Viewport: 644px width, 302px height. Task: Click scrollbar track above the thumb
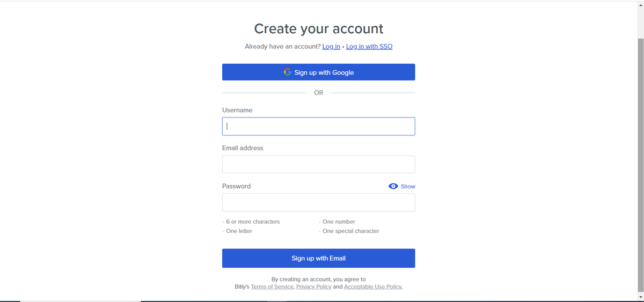tap(640, 21)
